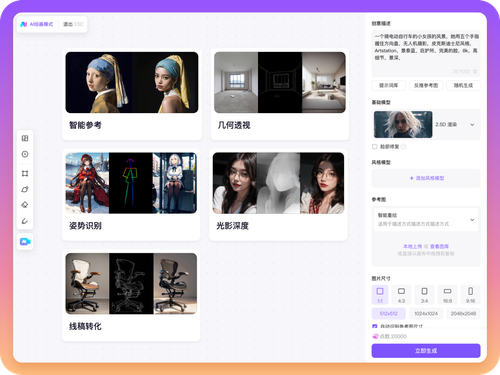
Task: Open the history clock tool
Action: (x=25, y=154)
